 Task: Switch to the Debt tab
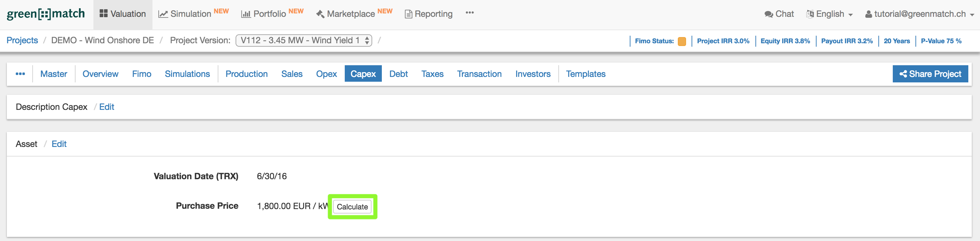pyautogui.click(x=398, y=74)
